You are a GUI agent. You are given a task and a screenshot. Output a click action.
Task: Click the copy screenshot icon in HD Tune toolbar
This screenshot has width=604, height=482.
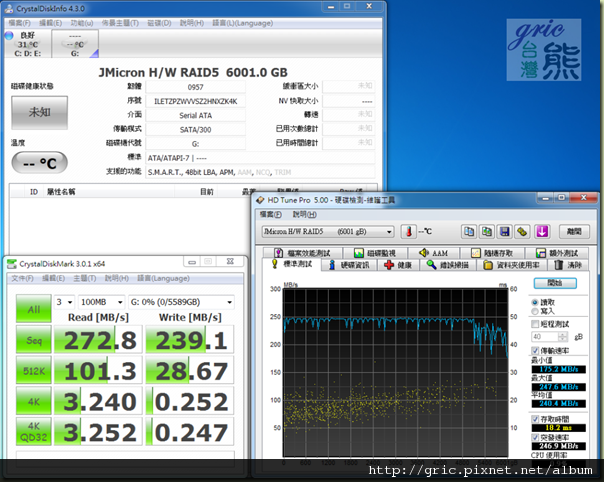486,231
